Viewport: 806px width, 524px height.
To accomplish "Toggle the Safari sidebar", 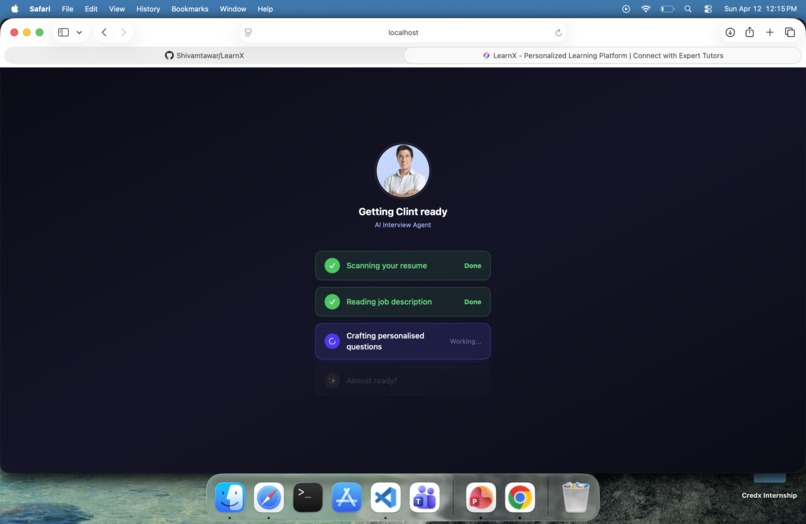I will click(x=63, y=32).
